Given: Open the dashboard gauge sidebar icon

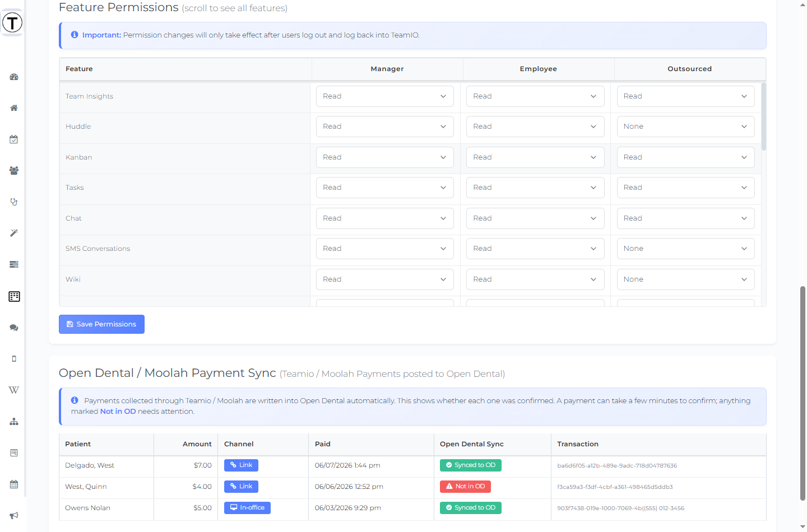Looking at the screenshot, I should (14, 77).
